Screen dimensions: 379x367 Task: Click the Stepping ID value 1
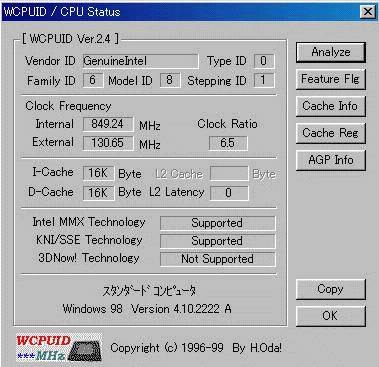coord(264,80)
